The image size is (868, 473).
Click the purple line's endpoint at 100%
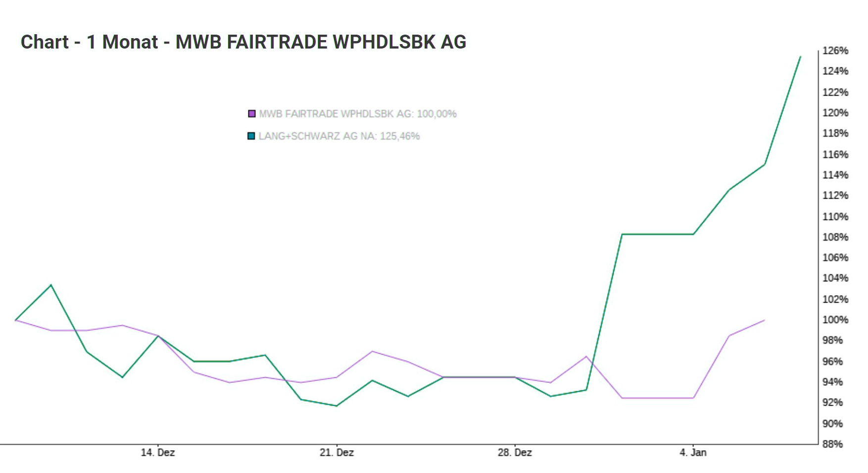pyautogui.click(x=765, y=320)
